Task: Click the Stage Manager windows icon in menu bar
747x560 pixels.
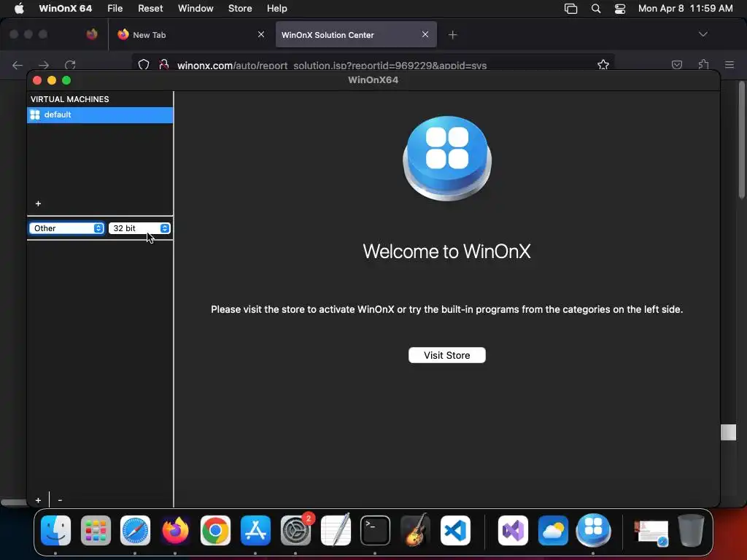Action: (x=570, y=9)
